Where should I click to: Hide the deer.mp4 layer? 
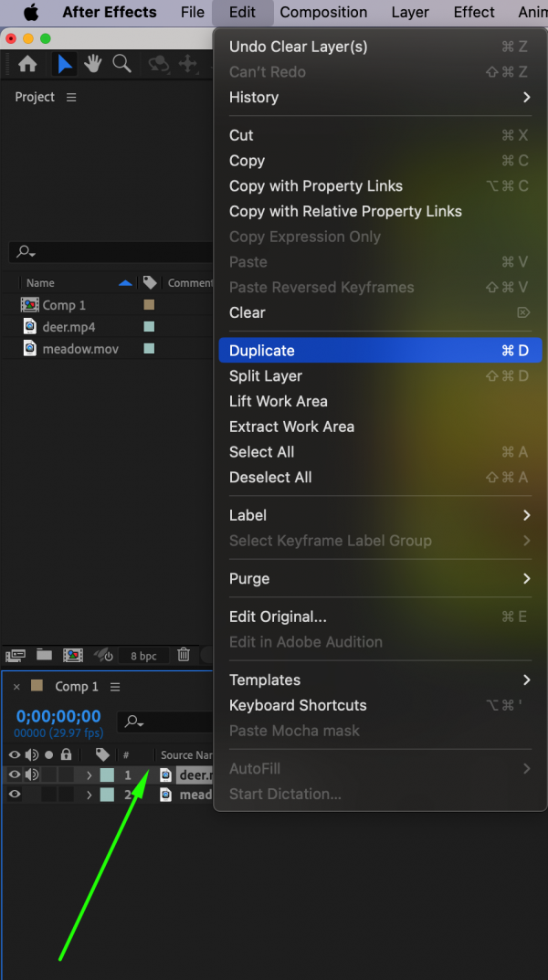click(x=14, y=775)
